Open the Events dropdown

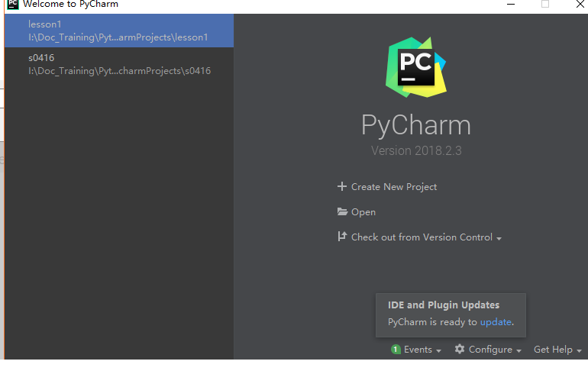point(422,350)
